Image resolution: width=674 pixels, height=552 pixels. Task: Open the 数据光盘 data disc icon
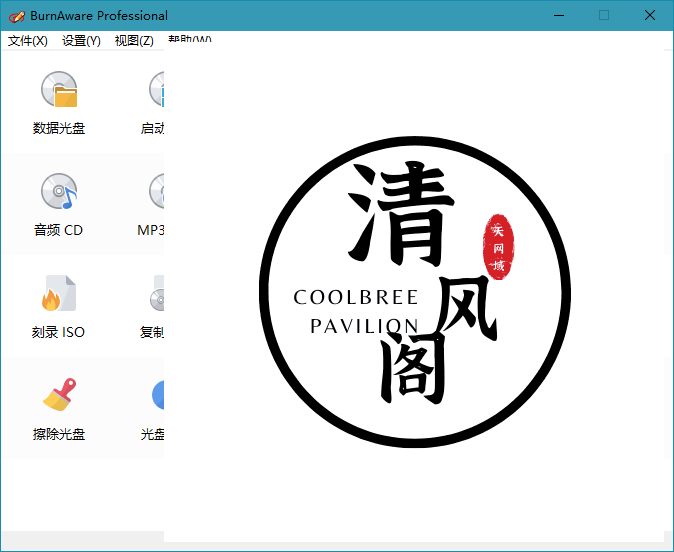point(59,89)
